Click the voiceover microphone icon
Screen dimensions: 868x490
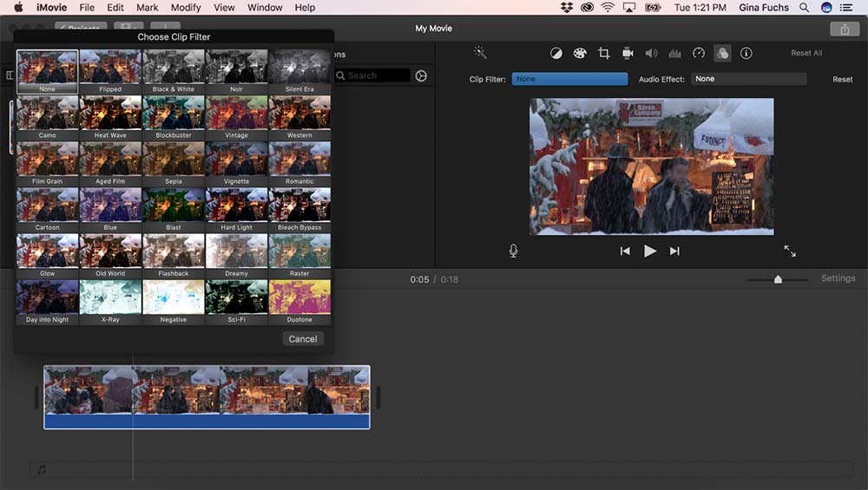pos(513,252)
